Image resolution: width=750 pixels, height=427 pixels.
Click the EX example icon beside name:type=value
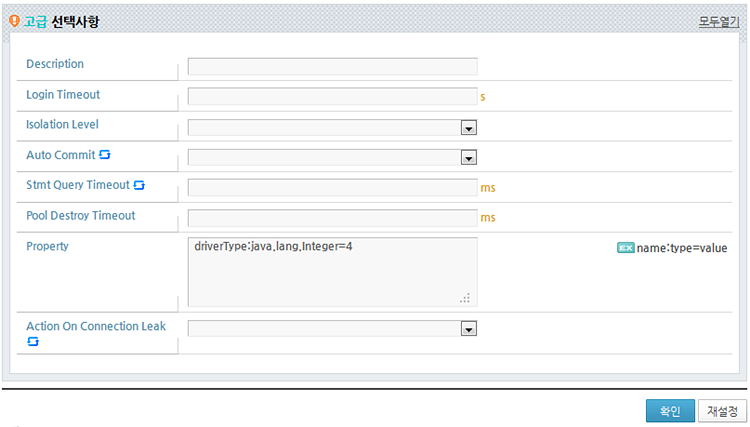[625, 248]
